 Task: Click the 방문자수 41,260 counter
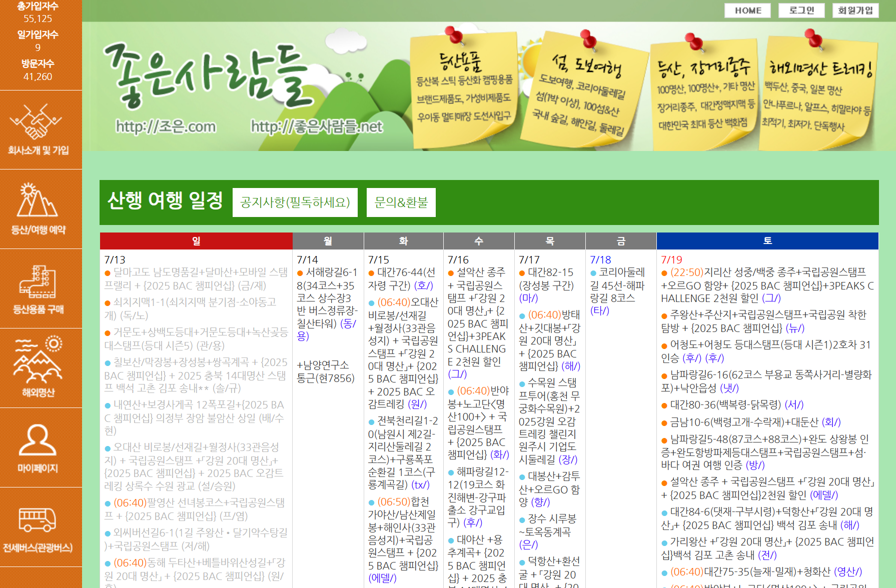[x=38, y=70]
